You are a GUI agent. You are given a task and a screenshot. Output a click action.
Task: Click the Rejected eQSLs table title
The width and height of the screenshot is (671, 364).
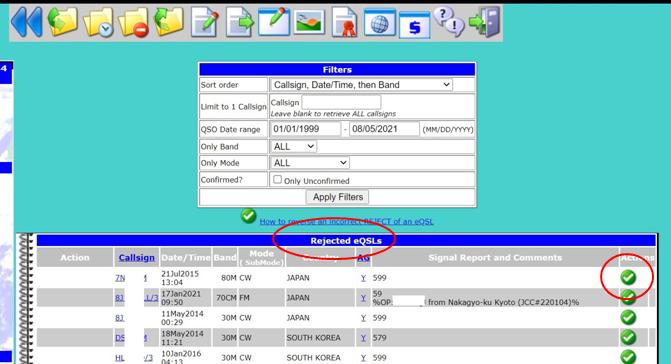click(346, 240)
